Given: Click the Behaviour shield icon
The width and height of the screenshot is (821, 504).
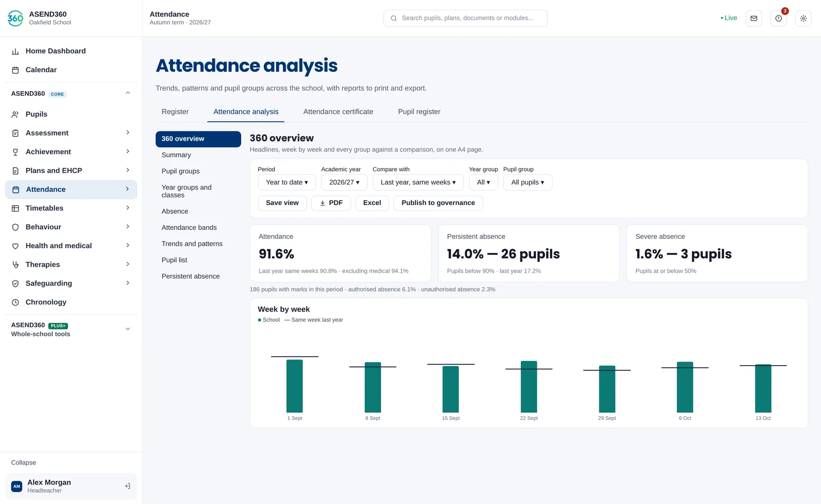Looking at the screenshot, I should pyautogui.click(x=15, y=227).
